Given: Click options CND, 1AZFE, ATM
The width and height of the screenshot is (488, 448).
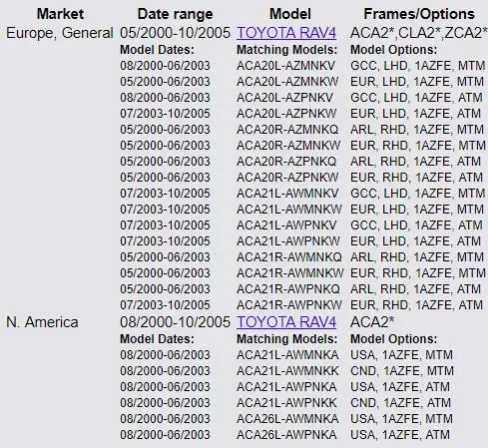Looking at the screenshot, I should (400, 403).
